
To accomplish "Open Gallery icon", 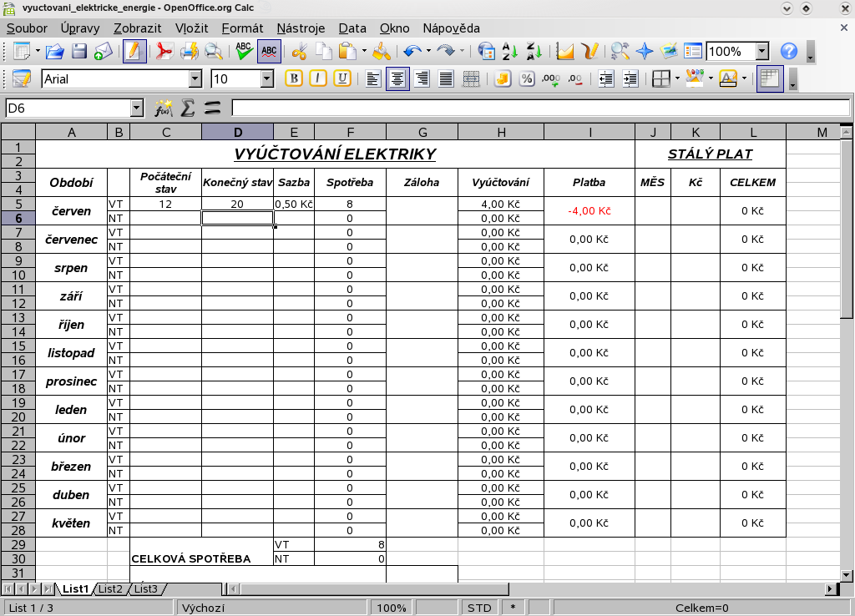I will (669, 51).
